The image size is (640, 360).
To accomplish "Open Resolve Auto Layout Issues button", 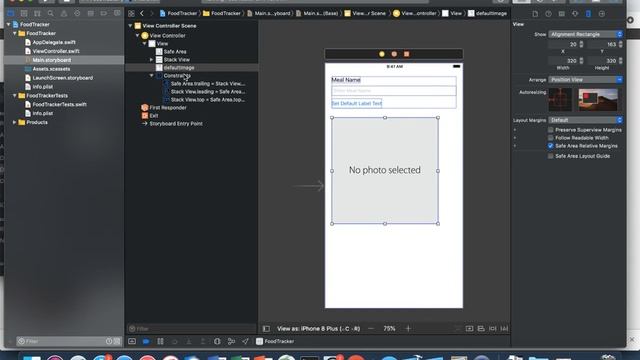I will 504,329.
